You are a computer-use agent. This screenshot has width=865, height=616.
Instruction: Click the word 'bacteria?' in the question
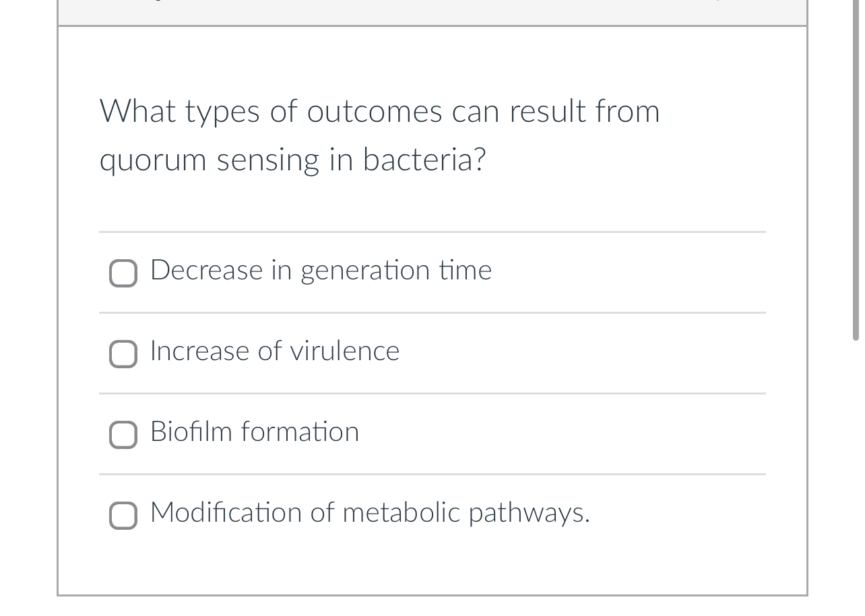(x=424, y=160)
